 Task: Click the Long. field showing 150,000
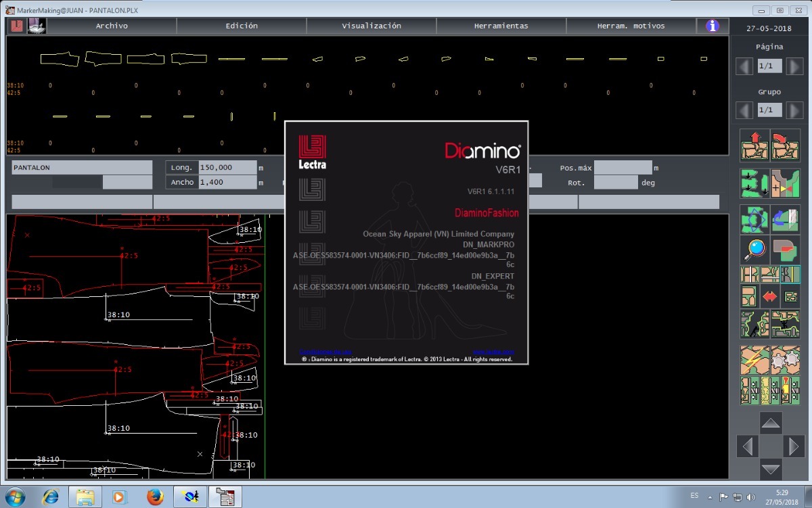tap(227, 167)
